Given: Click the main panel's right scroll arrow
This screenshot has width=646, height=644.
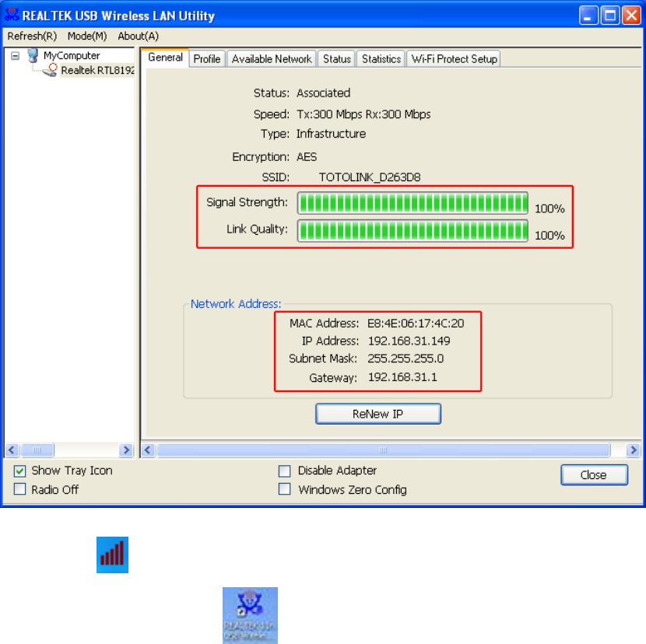Looking at the screenshot, I should pyautogui.click(x=633, y=450).
